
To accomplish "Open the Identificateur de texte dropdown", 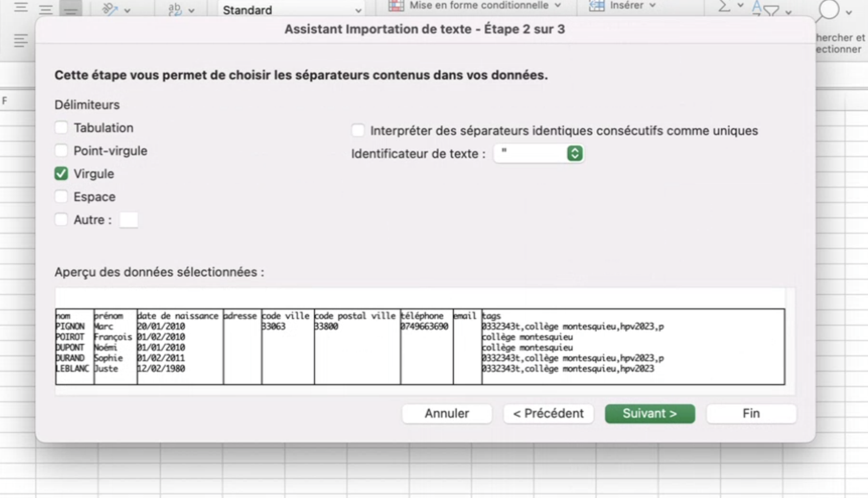I will [x=539, y=153].
